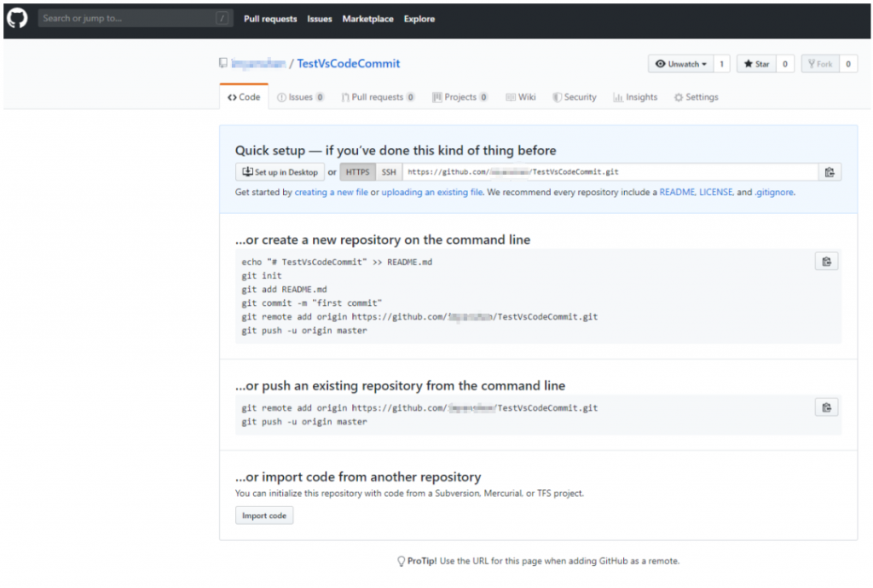Viewport: 873px width, 588px height.
Task: Expand the Unwatch dropdown
Action: tap(683, 64)
